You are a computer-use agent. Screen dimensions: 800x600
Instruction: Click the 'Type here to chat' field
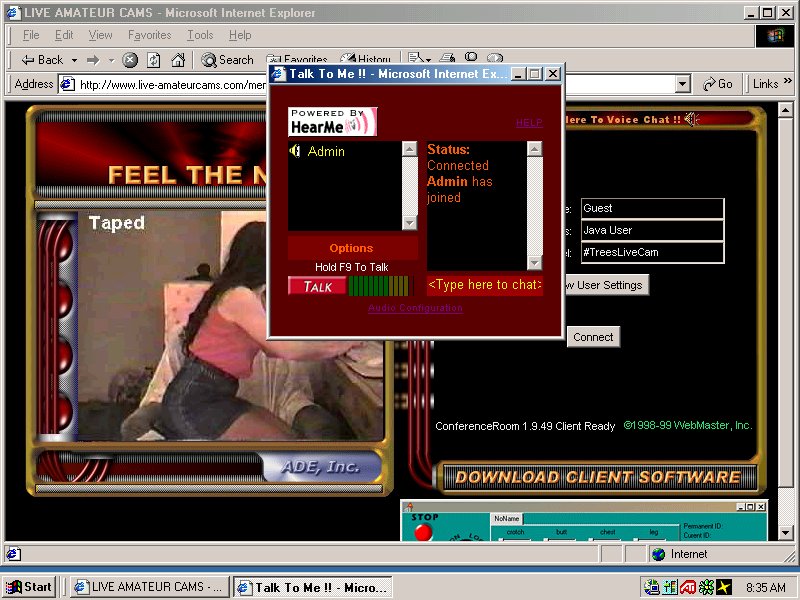tap(485, 285)
